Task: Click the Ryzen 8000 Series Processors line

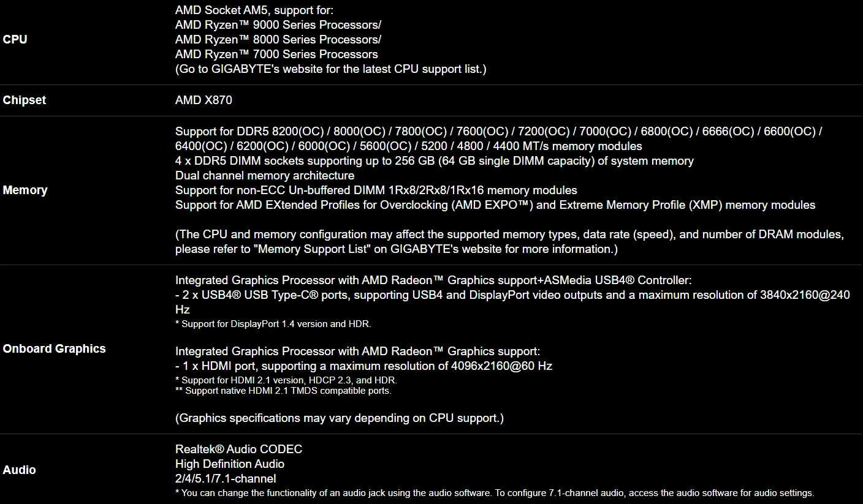Action: 278,39
